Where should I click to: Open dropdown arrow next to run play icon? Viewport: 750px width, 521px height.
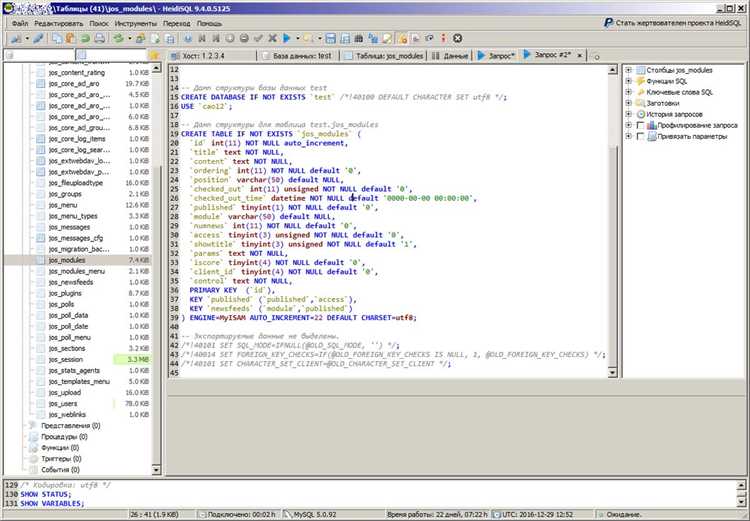coord(298,39)
